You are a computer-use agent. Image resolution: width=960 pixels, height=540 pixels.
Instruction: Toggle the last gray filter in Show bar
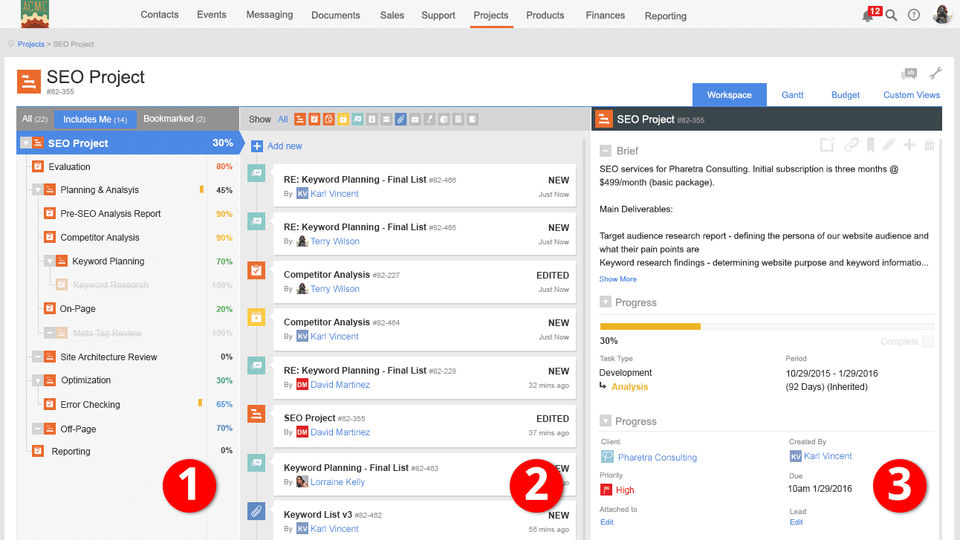(473, 119)
